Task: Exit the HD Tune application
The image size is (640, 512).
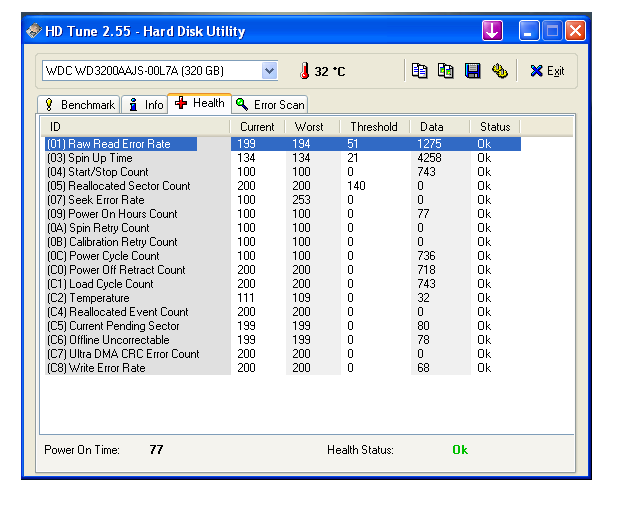Action: [x=547, y=71]
